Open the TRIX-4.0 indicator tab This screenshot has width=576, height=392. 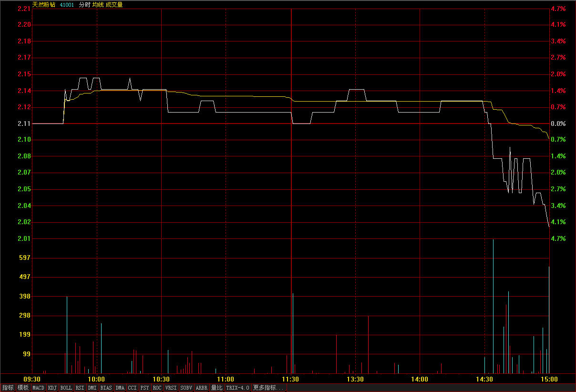238,388
